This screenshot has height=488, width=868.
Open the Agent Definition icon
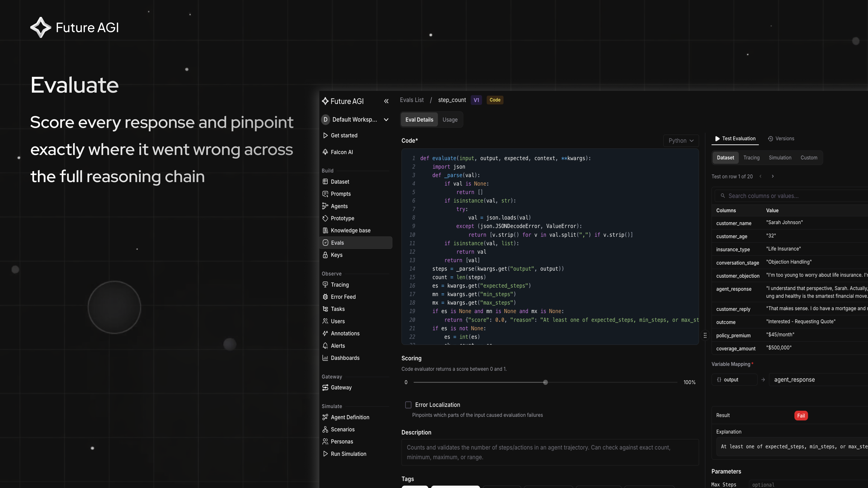point(325,417)
